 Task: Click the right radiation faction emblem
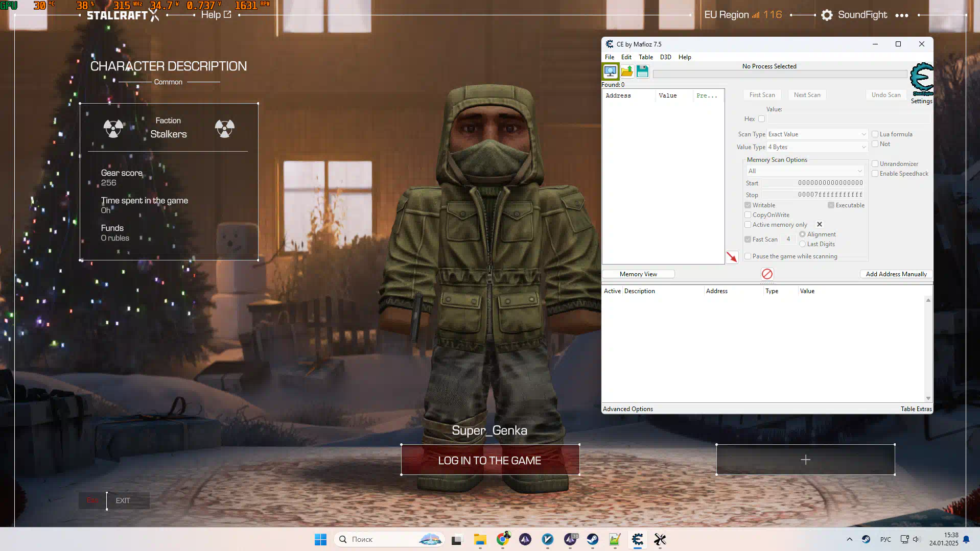click(x=225, y=128)
